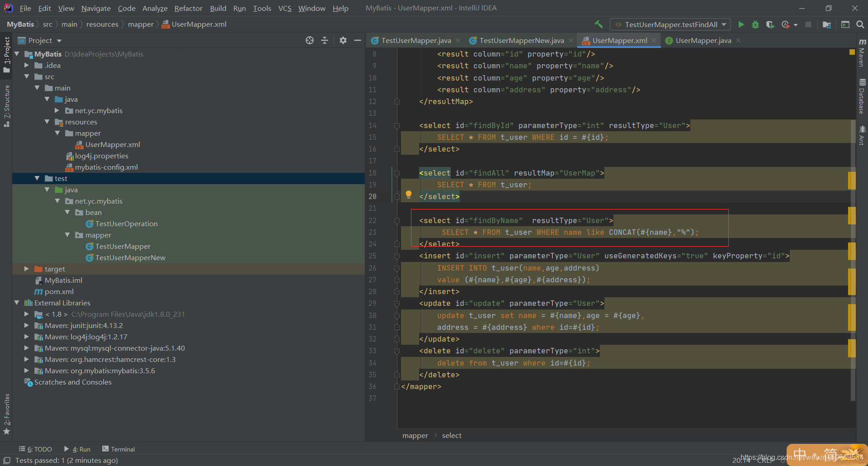Open the Structure tool window stripe
Image resolution: width=868 pixels, height=466 pixels.
(x=6, y=106)
